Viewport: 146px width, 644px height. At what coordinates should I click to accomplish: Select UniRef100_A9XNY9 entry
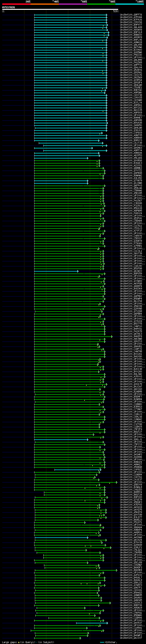(131, 37)
